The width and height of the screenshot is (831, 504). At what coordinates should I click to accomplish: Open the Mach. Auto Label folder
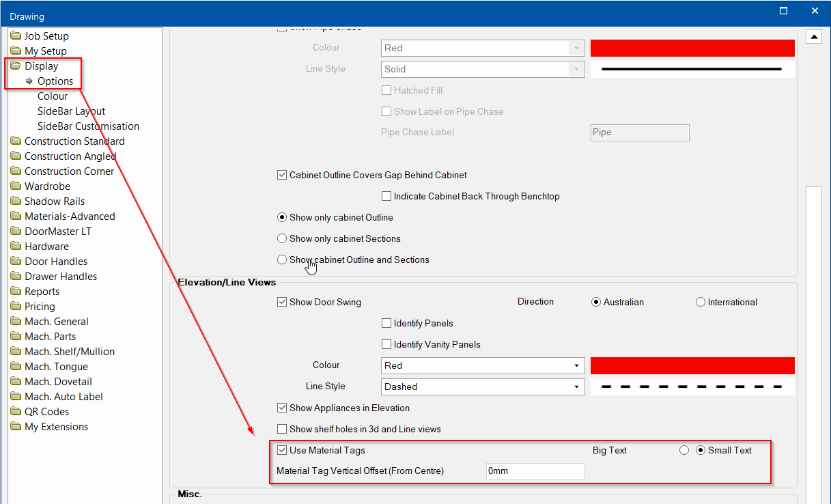[x=57, y=397]
